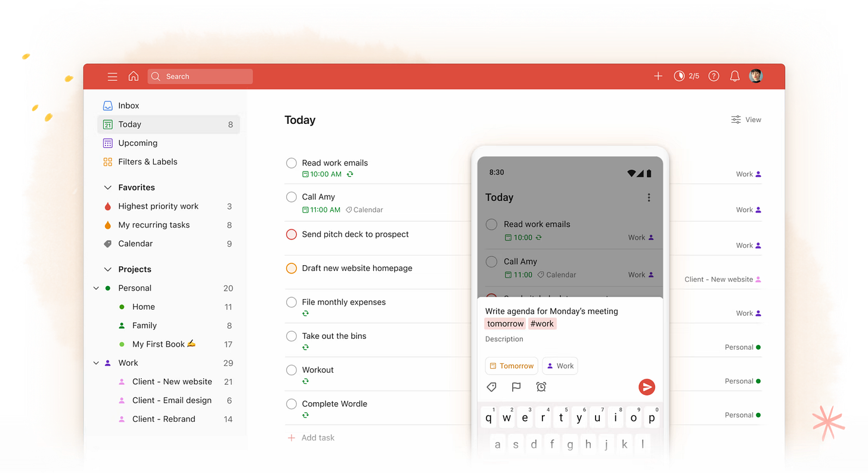Go to the home icon
The height and width of the screenshot is (473, 868).
[134, 76]
